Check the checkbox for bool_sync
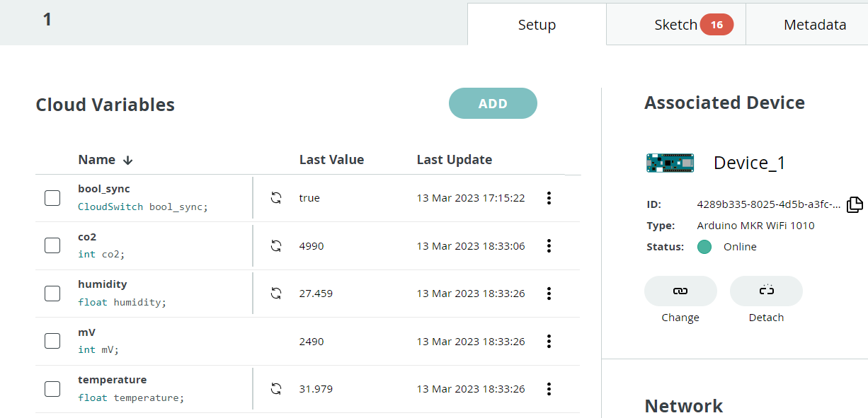868x418 pixels. click(x=52, y=198)
